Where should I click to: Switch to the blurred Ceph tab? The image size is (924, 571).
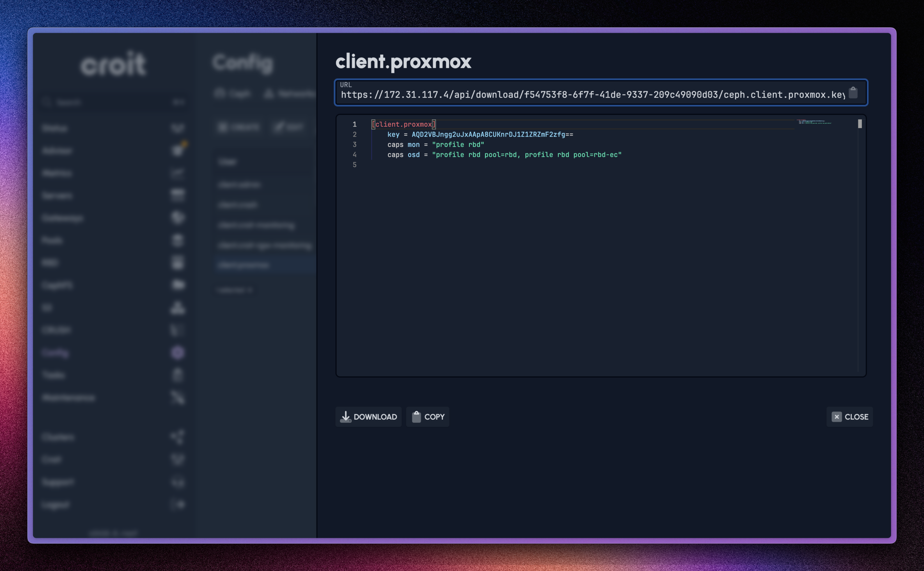pos(233,93)
